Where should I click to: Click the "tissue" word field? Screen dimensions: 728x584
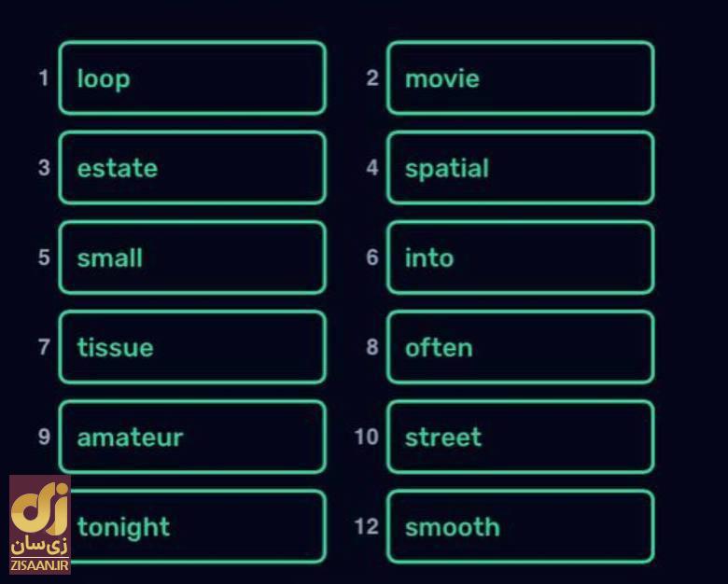[x=192, y=347]
